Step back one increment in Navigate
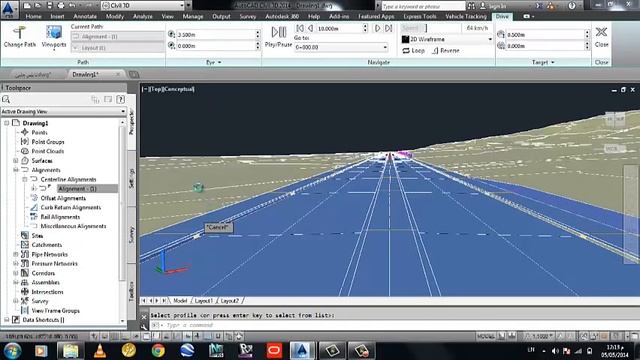640x360 pixels. [x=311, y=28]
